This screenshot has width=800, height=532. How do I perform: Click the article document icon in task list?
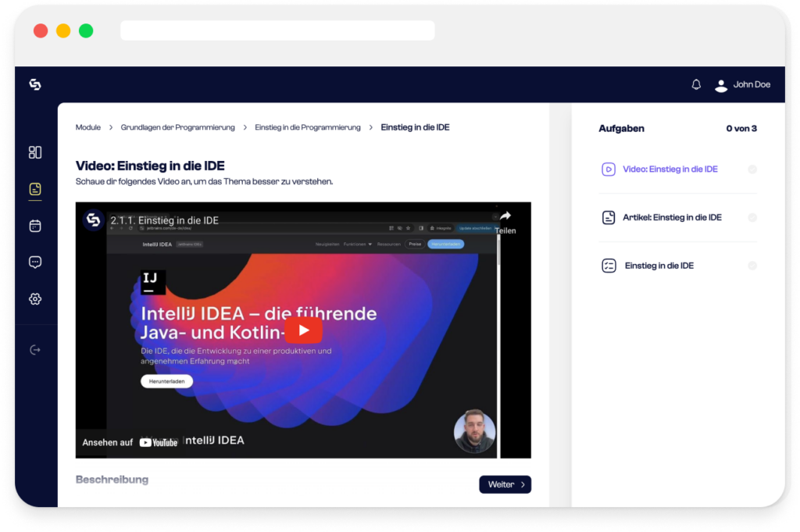tap(608, 218)
